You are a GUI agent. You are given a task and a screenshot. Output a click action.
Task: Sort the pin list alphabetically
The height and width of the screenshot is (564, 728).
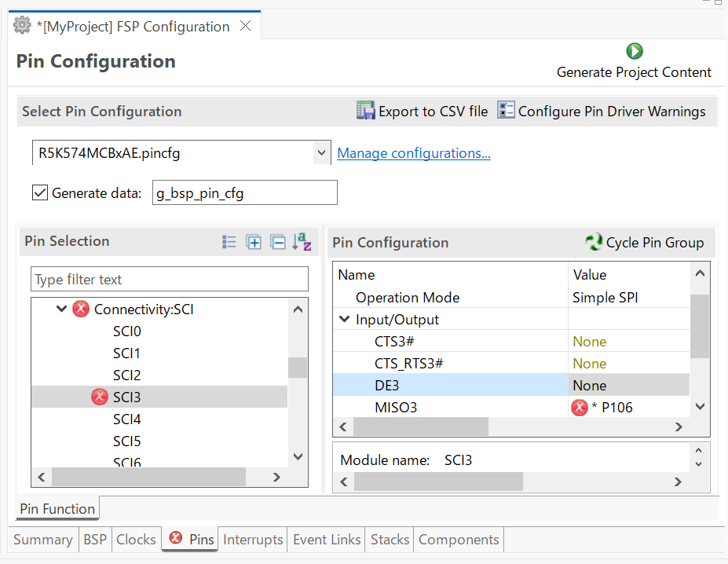pos(302,242)
